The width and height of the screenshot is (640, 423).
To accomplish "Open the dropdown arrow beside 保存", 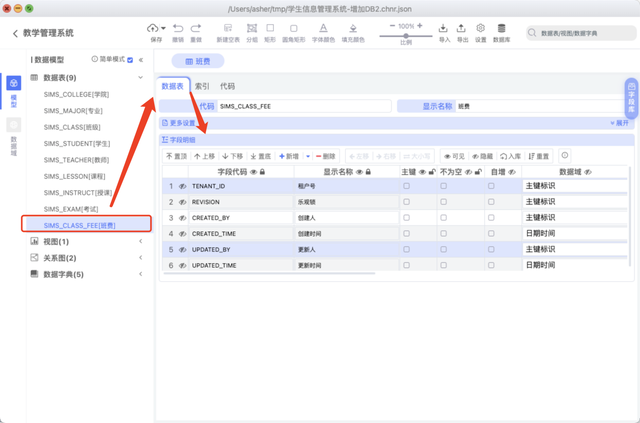I will 163,28.
